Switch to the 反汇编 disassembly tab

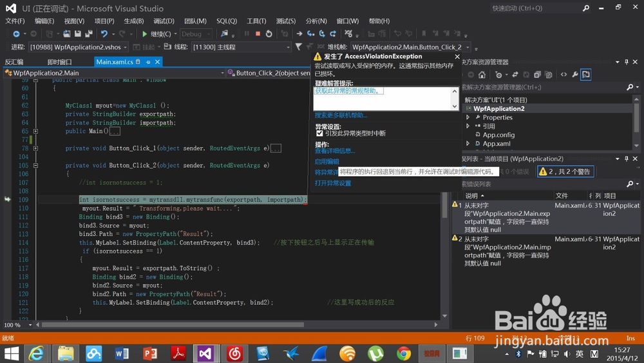coord(14,62)
